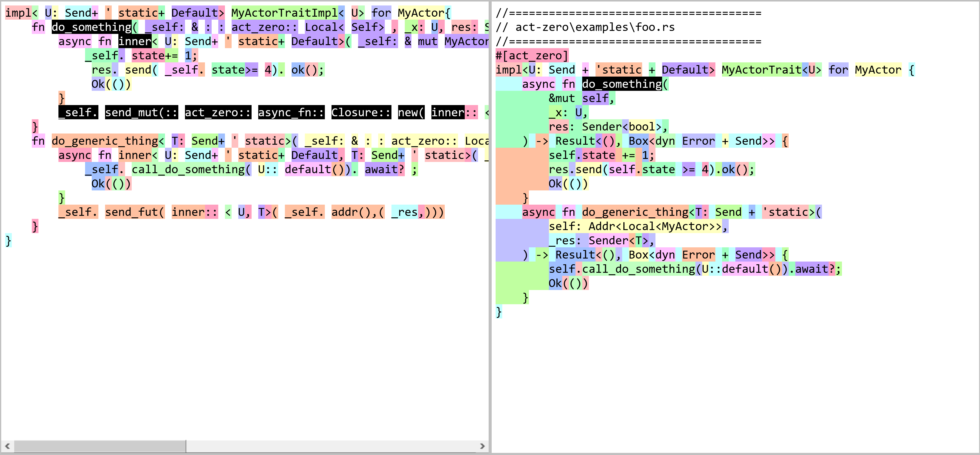Click 'Addr<Local<MyActor>>' in right pane

point(655,226)
